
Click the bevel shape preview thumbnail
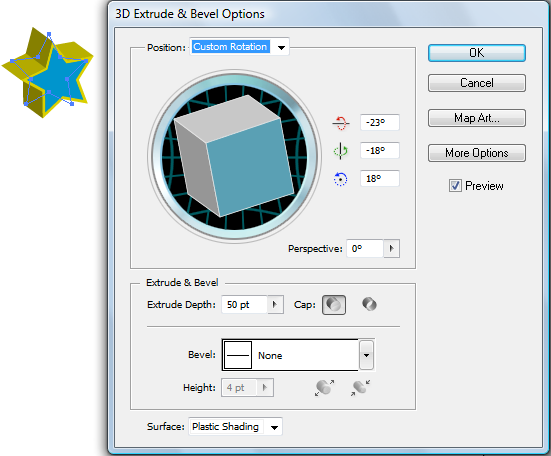click(238, 355)
